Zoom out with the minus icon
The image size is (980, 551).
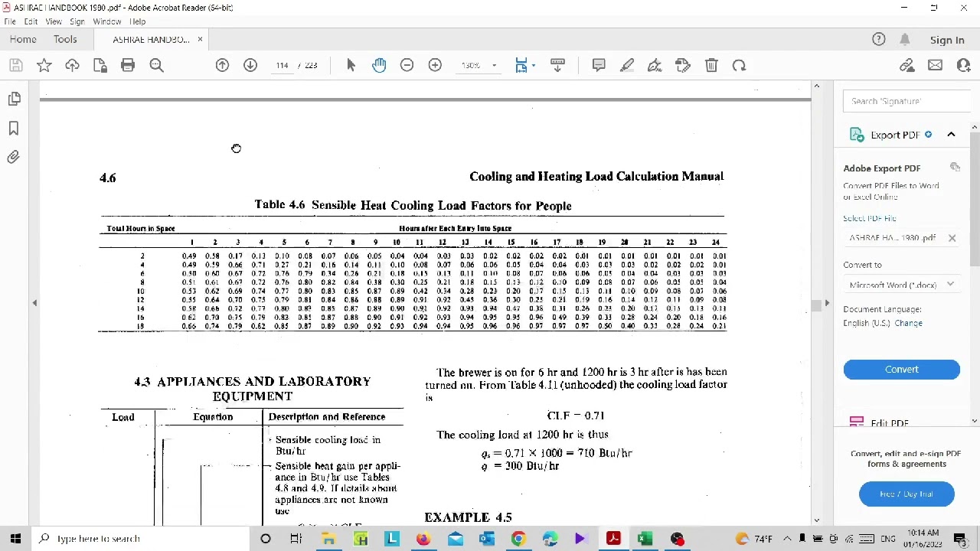[407, 66]
